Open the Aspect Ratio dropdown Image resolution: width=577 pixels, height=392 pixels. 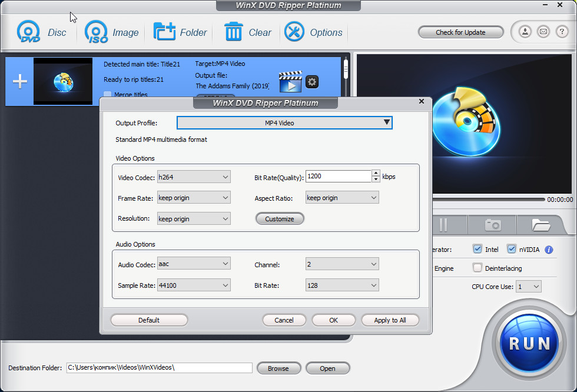coord(342,197)
